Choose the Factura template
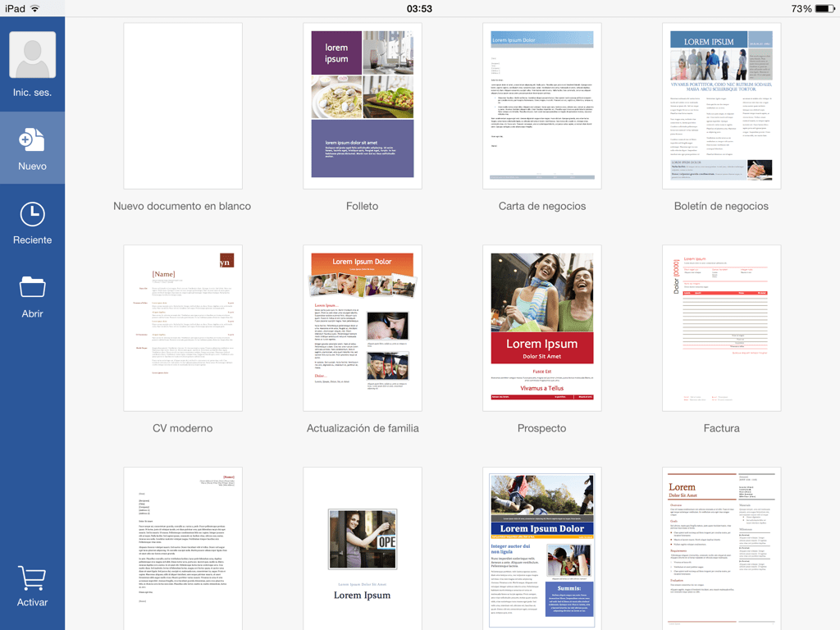The height and width of the screenshot is (630, 840). [x=721, y=326]
